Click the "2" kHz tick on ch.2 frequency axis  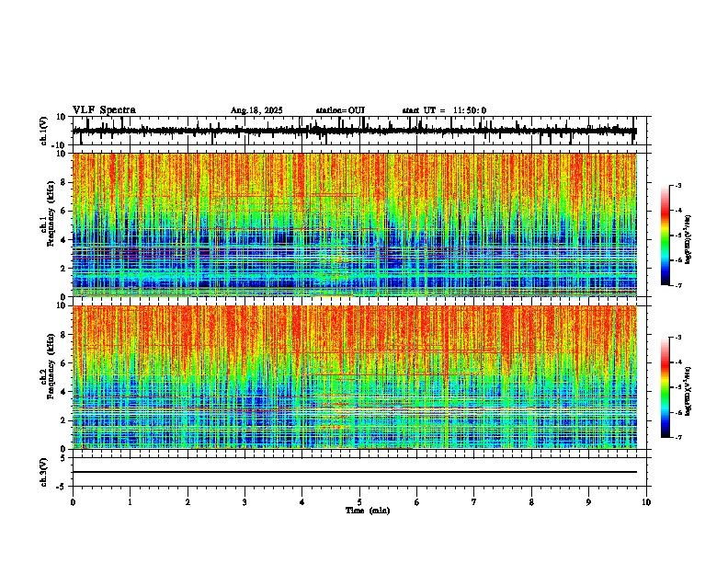[64, 420]
